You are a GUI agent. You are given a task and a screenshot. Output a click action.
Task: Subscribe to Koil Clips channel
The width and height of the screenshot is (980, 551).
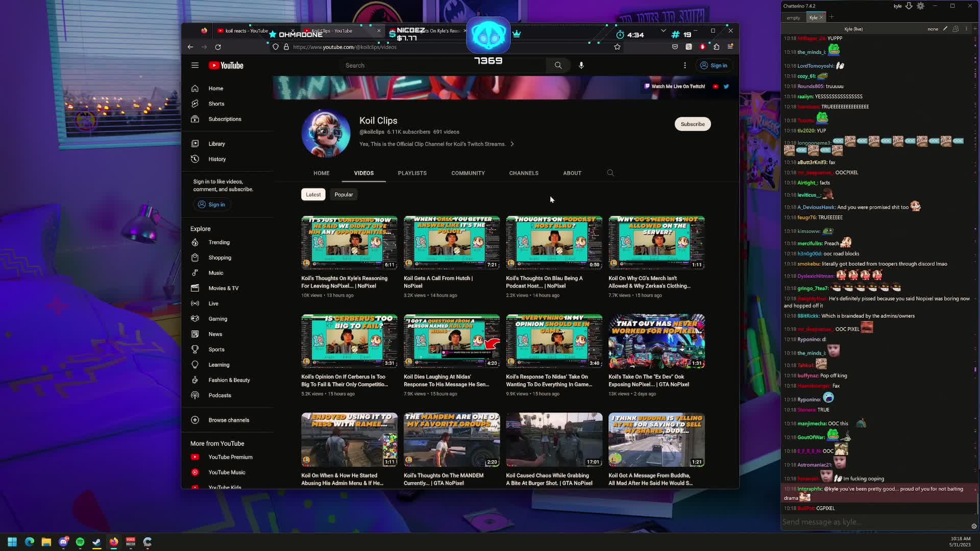(x=693, y=124)
